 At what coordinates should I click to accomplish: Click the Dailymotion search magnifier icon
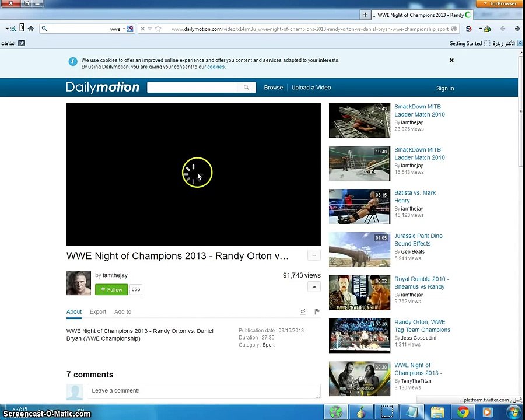point(246,87)
